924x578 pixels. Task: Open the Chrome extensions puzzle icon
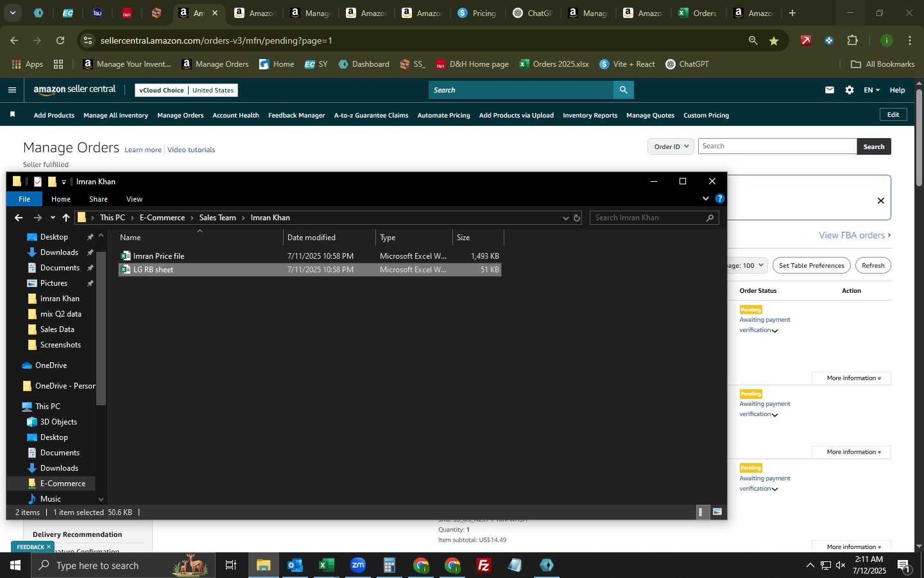click(853, 40)
